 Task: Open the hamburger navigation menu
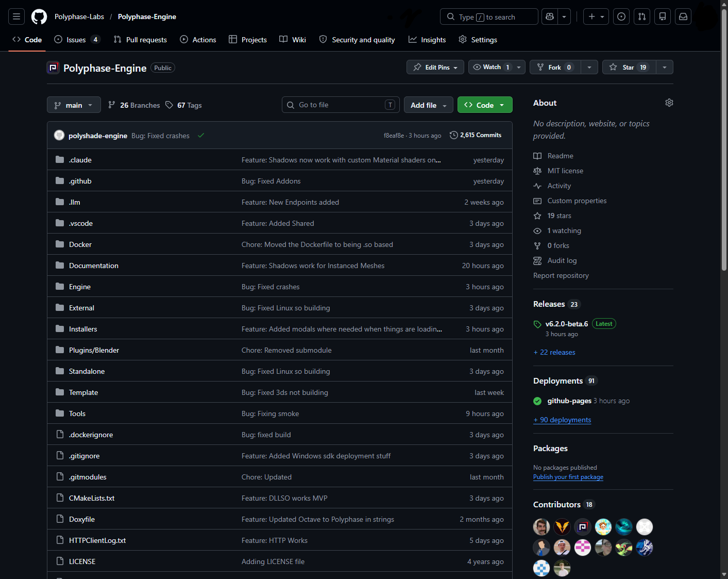(x=16, y=16)
